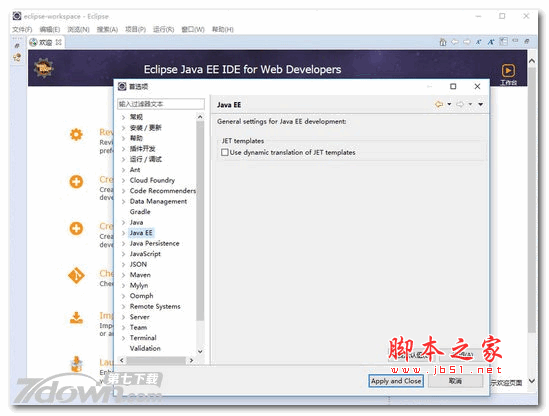Click orange gear icon on Welcome page

(76, 134)
